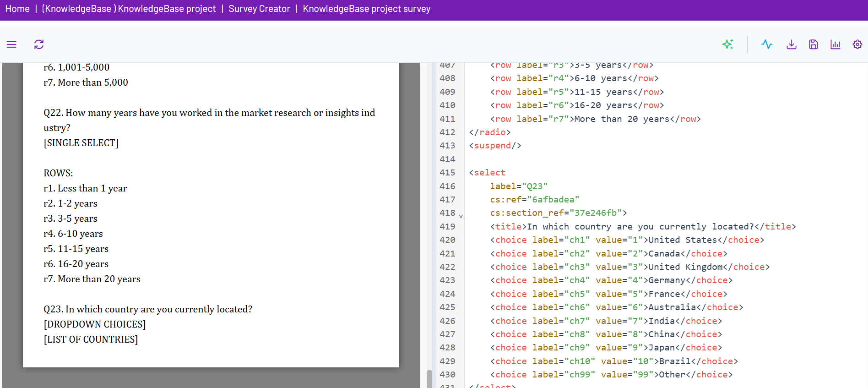Click the China choice line
Viewport: 868px width, 388px height.
[606, 334]
